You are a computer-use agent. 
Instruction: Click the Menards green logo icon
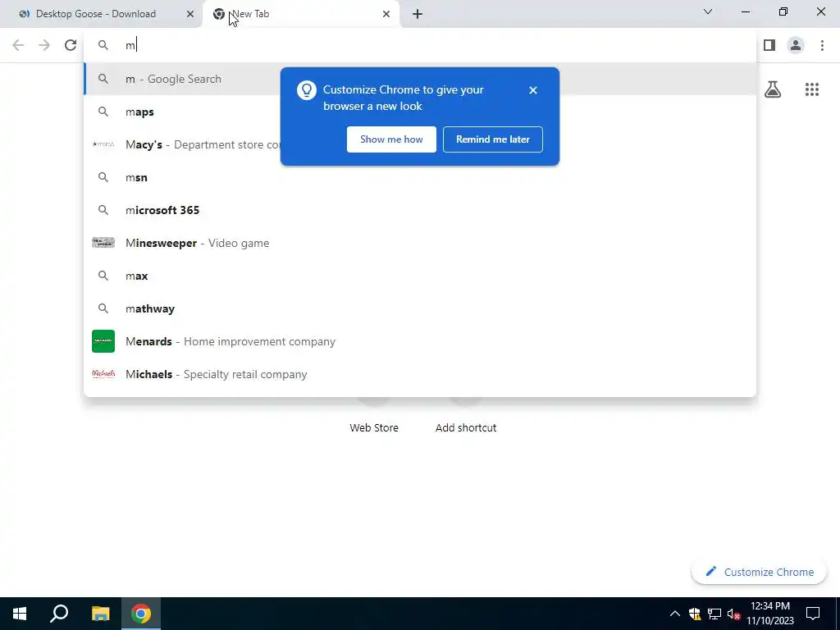point(103,341)
